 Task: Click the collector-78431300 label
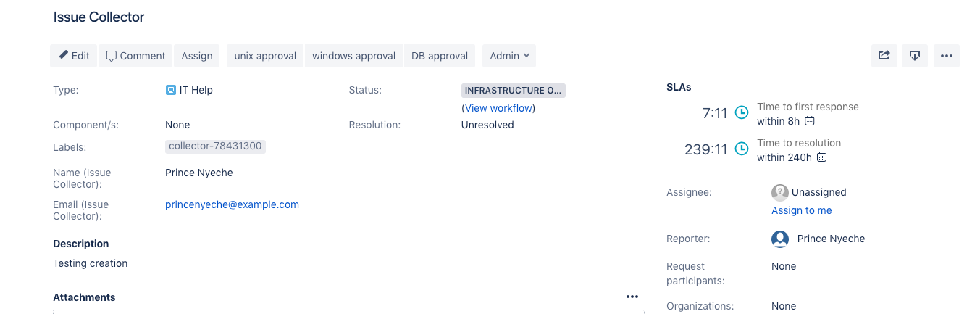215,146
